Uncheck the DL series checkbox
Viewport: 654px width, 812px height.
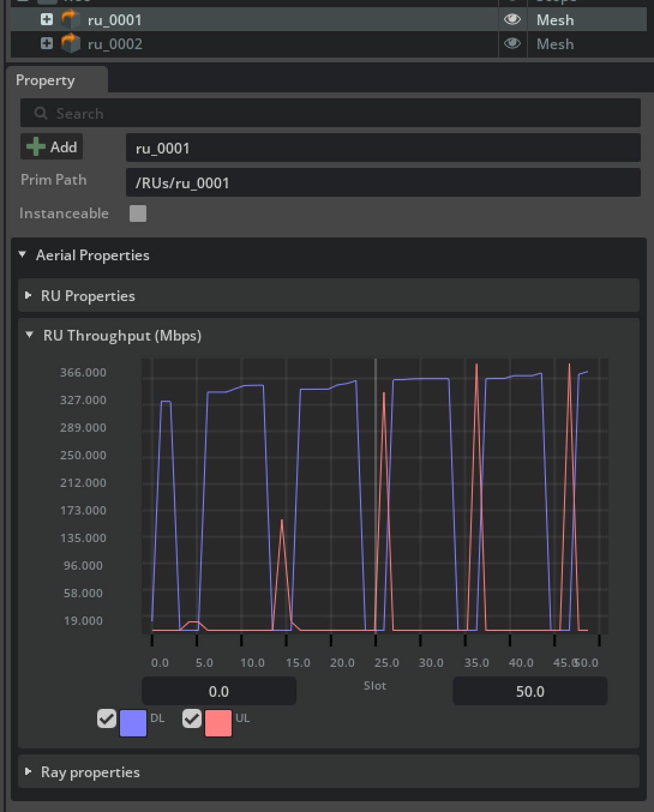pyautogui.click(x=107, y=718)
